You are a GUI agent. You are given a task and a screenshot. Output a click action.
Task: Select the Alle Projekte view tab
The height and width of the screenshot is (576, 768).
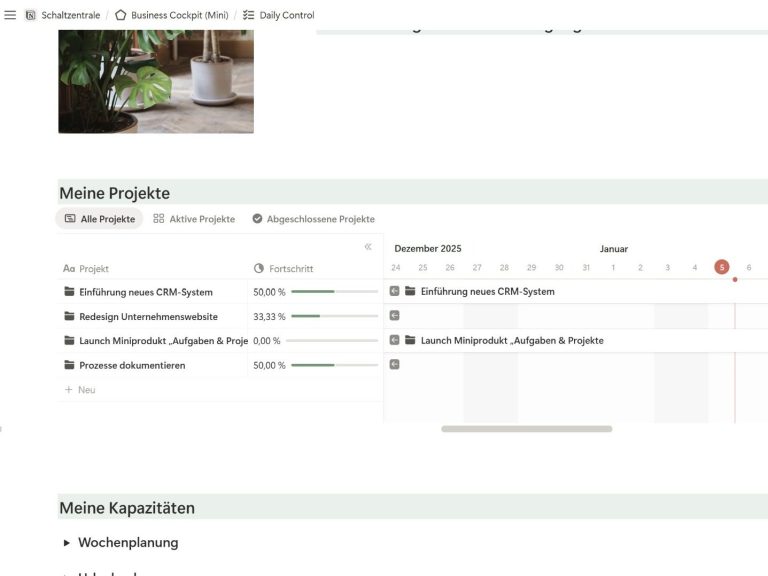coord(99,219)
